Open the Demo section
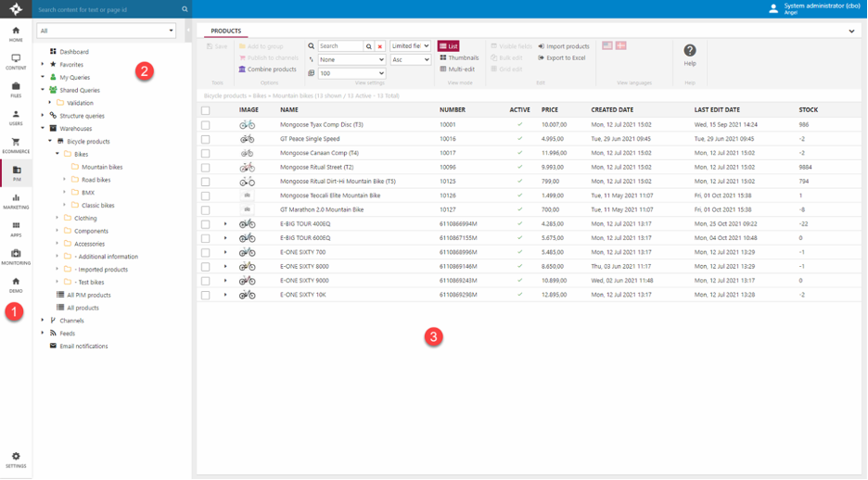 pyautogui.click(x=16, y=284)
